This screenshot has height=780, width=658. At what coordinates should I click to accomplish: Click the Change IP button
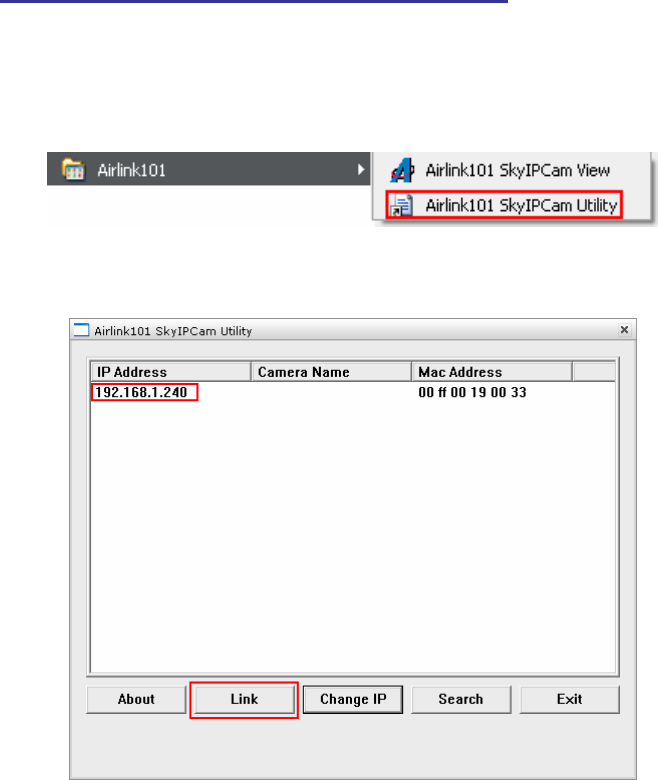pos(353,699)
